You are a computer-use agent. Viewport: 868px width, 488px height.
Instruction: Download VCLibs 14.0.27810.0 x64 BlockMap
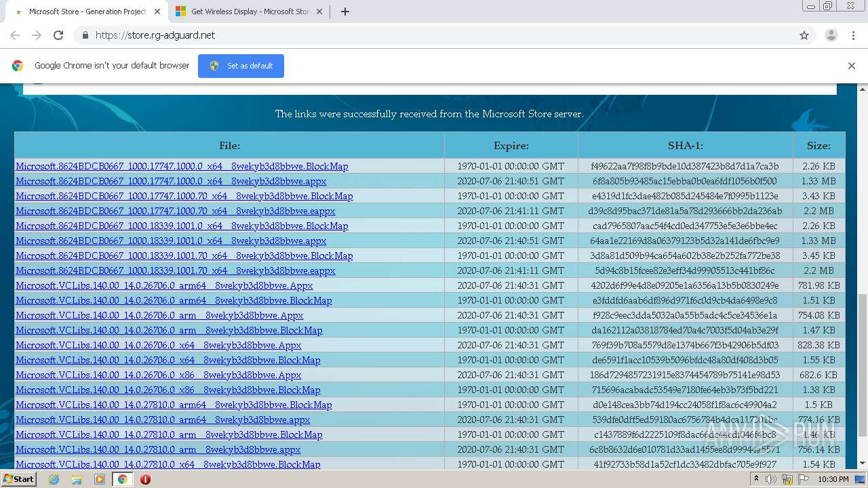168,464
